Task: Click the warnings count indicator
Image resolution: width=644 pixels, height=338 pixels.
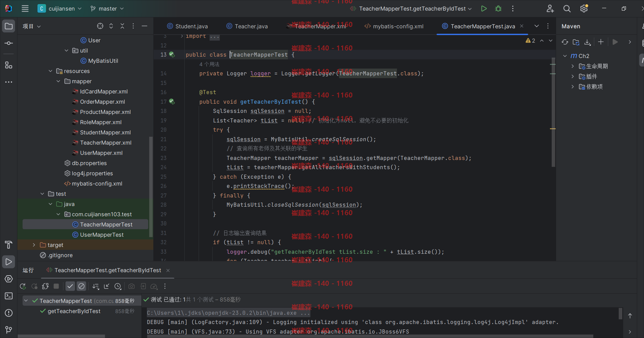Action: tap(530, 41)
